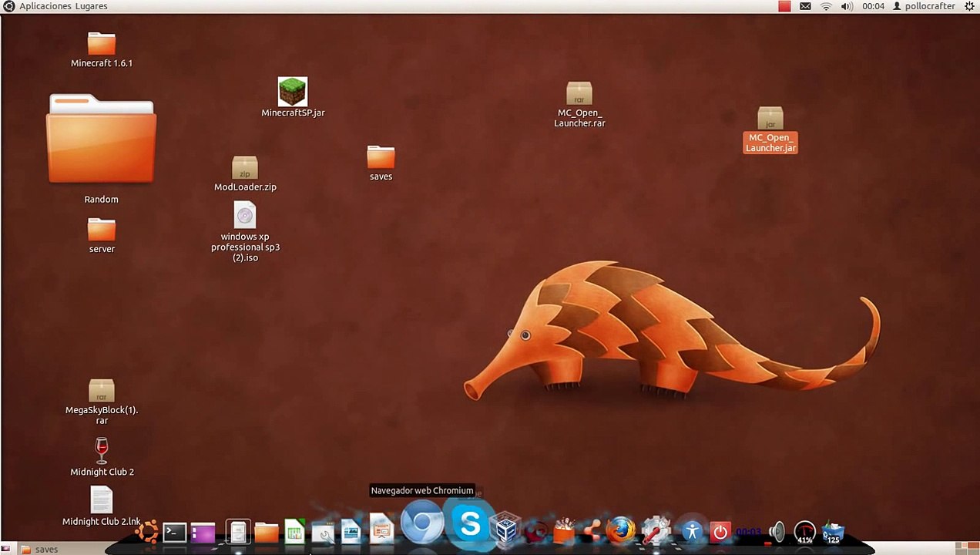The height and width of the screenshot is (555, 980).
Task: Open the Lugares menu
Action: click(92, 6)
